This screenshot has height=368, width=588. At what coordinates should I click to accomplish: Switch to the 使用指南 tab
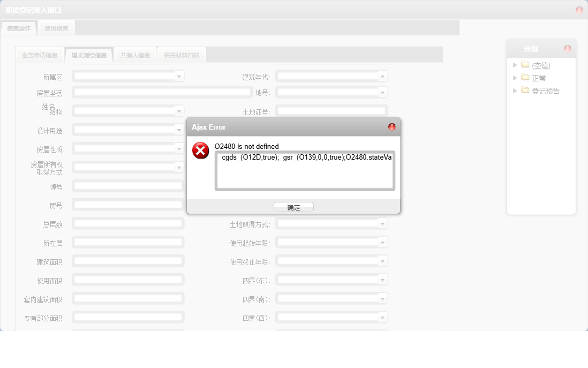[56, 27]
